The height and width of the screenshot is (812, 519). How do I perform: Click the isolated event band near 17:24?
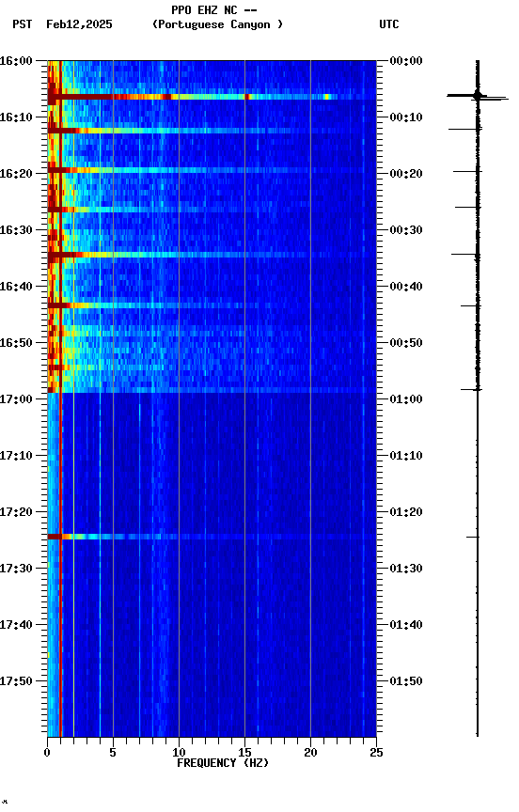(212, 537)
